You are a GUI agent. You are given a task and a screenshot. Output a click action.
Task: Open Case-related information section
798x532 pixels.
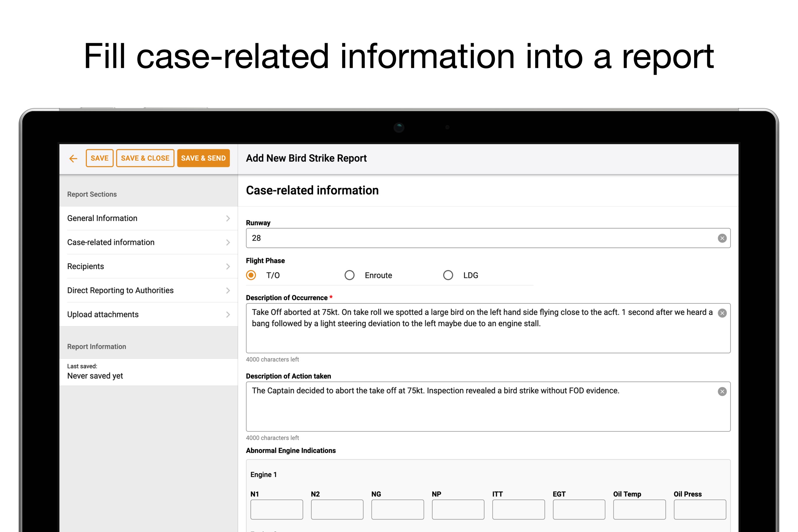(x=111, y=242)
